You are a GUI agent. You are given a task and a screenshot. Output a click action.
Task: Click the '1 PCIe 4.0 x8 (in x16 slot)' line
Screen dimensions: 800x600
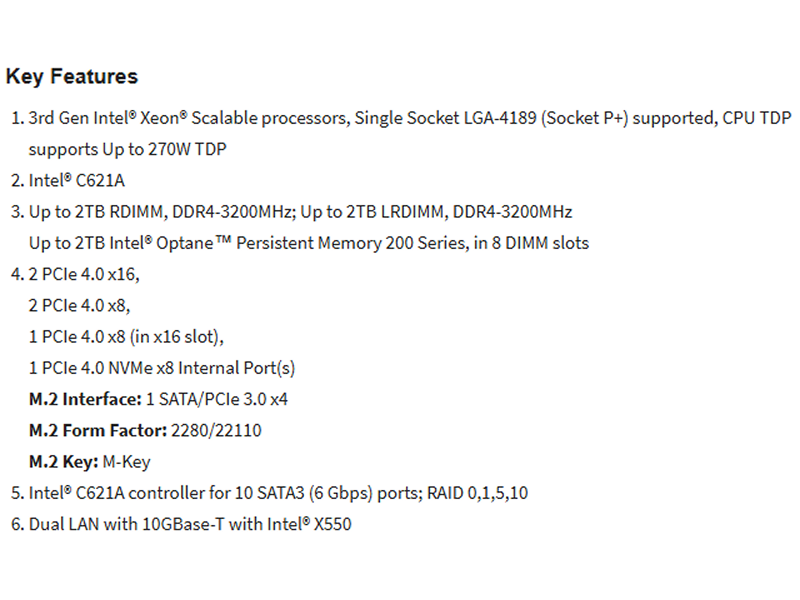pos(126,337)
